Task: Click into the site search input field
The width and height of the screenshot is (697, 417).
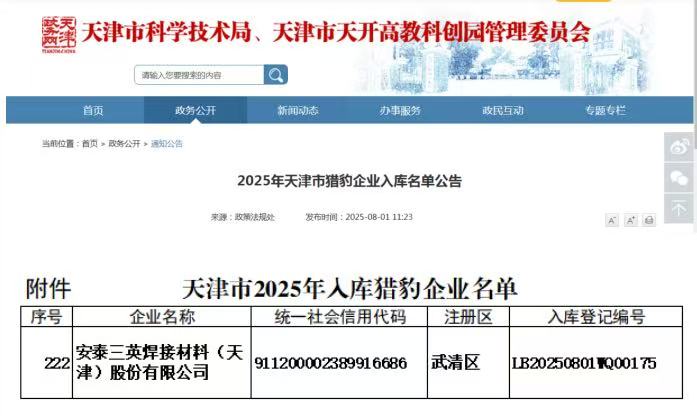Action: tap(198, 75)
